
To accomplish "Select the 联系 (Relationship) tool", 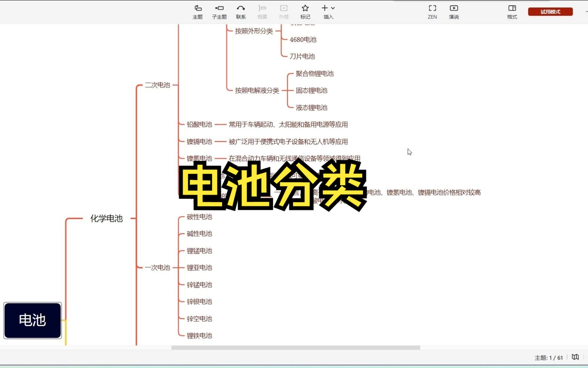I will (x=241, y=12).
